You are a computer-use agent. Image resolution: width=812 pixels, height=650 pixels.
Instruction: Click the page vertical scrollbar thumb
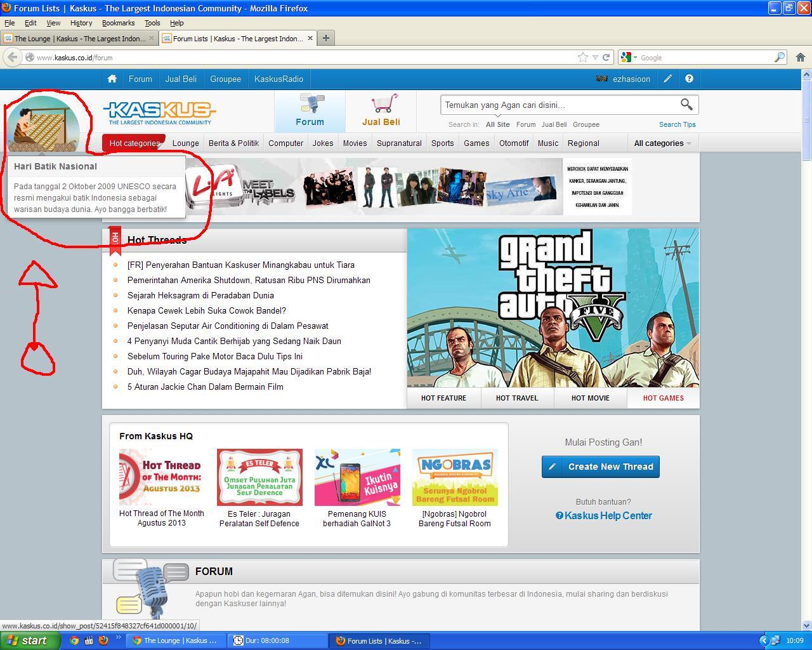coord(806,121)
